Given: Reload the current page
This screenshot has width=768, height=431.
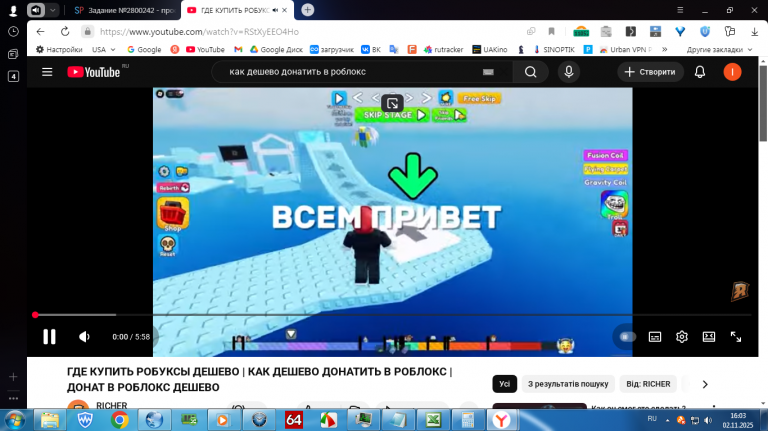Looking at the screenshot, I should pyautogui.click(x=65, y=31).
